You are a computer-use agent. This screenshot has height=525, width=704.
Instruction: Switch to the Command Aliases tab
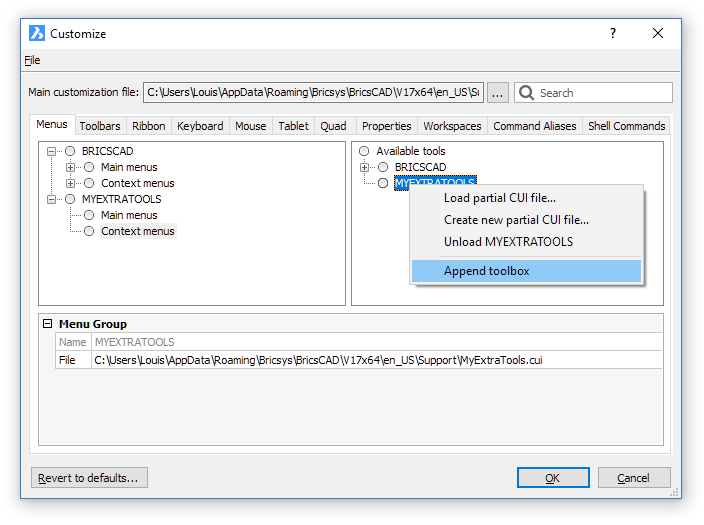click(x=534, y=126)
